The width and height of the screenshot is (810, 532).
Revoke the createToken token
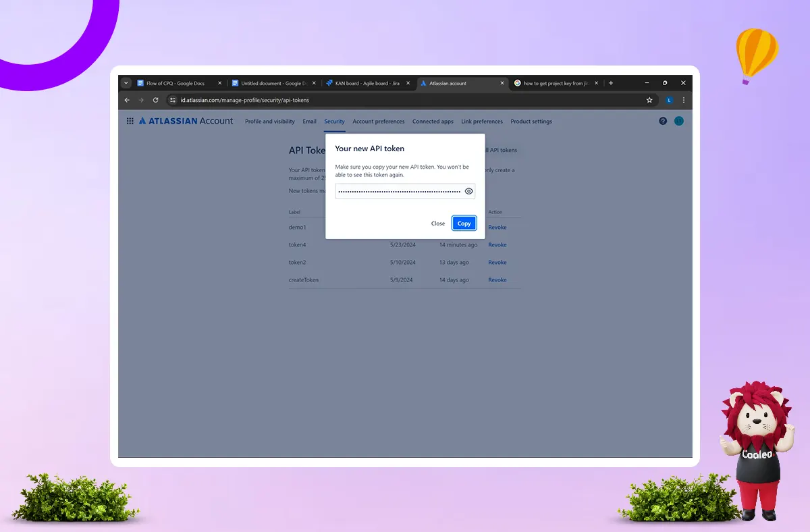(x=497, y=280)
